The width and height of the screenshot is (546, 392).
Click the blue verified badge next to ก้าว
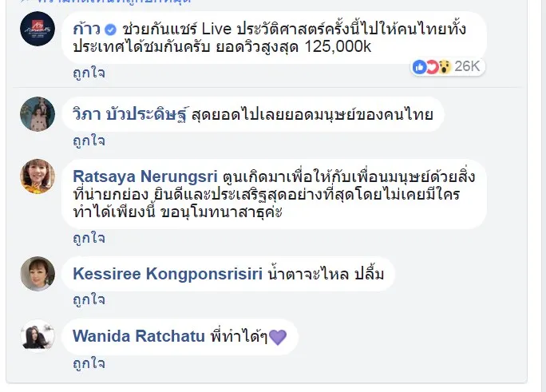[110, 30]
